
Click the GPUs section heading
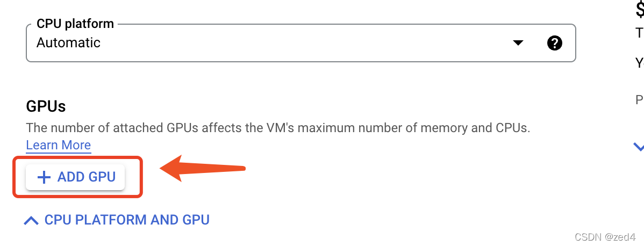coord(46,106)
